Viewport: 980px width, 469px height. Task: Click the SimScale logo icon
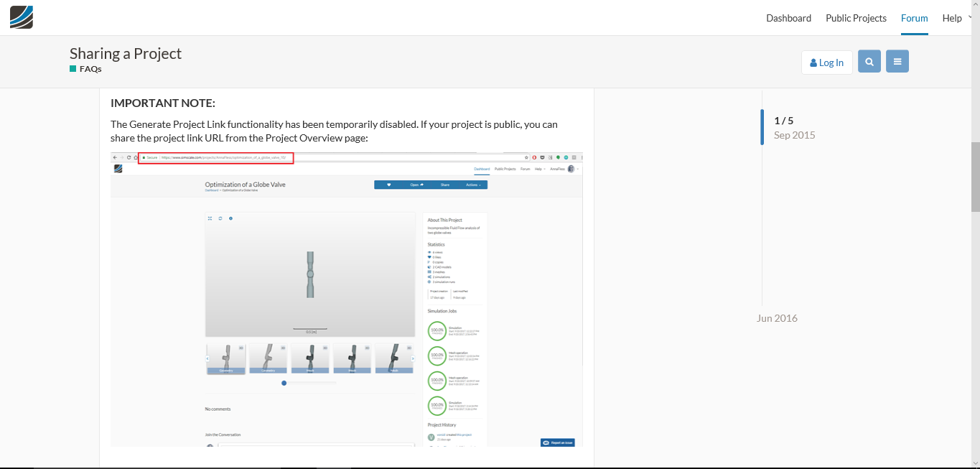point(22,17)
